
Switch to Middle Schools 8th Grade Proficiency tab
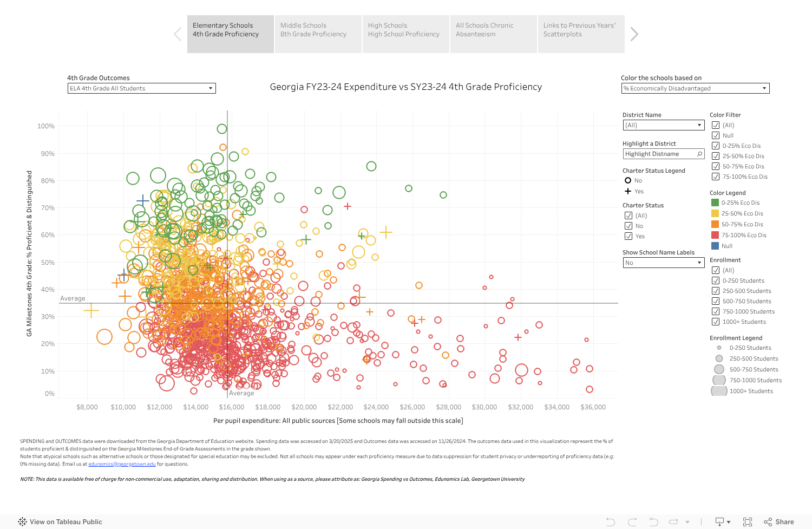coord(318,34)
